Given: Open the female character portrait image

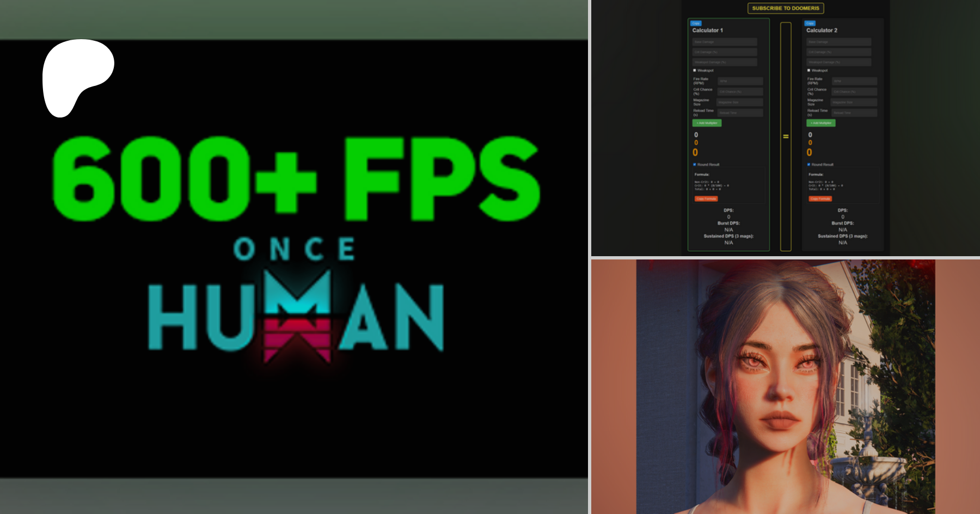Looking at the screenshot, I should pos(785,386).
